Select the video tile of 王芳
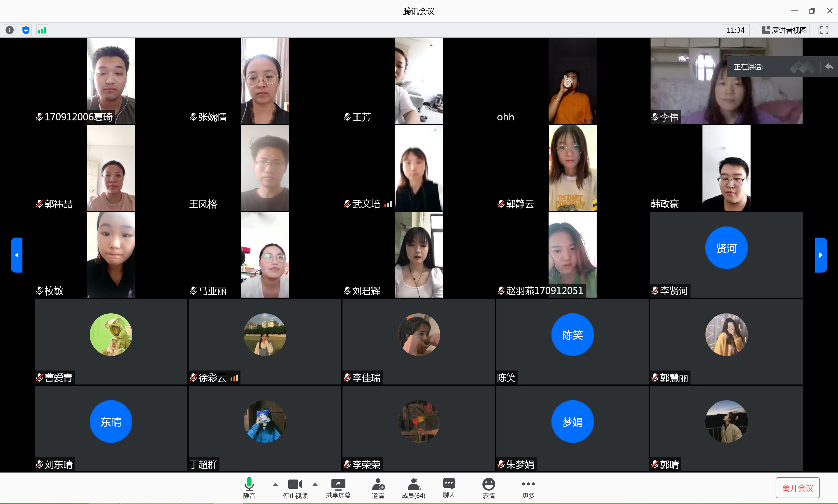 point(418,81)
